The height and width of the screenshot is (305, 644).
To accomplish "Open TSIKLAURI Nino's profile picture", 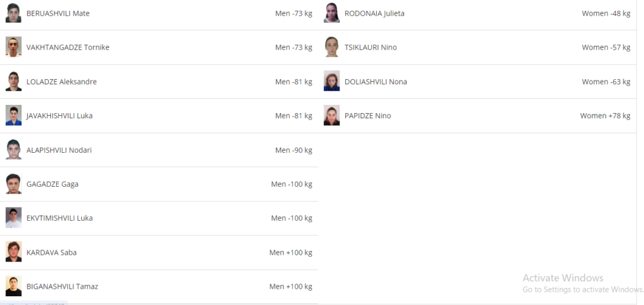I will pos(331,47).
